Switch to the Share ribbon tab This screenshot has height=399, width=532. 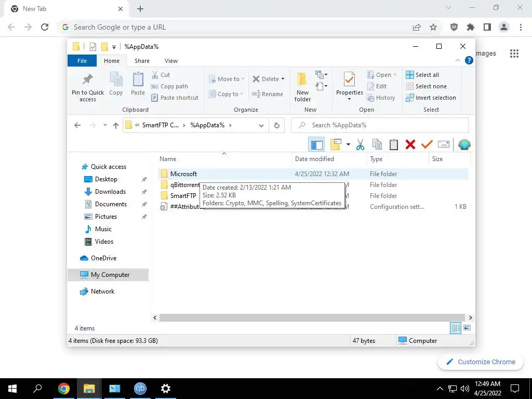pos(142,61)
